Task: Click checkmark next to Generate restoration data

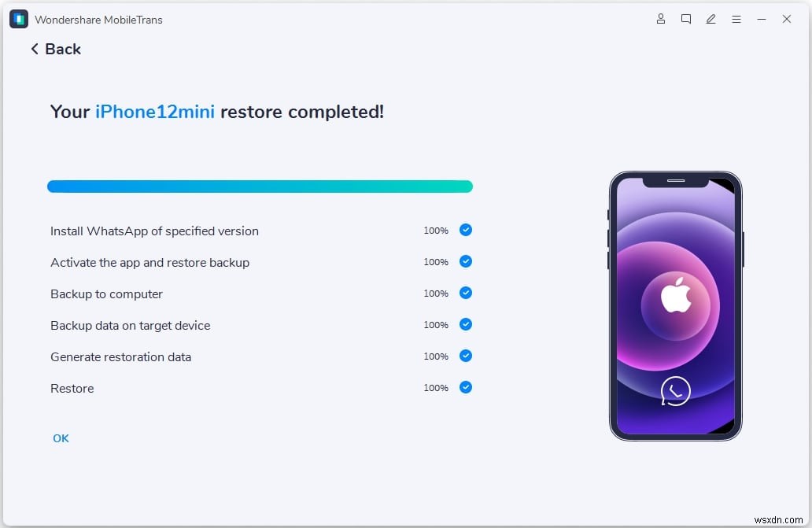Action: click(x=466, y=356)
